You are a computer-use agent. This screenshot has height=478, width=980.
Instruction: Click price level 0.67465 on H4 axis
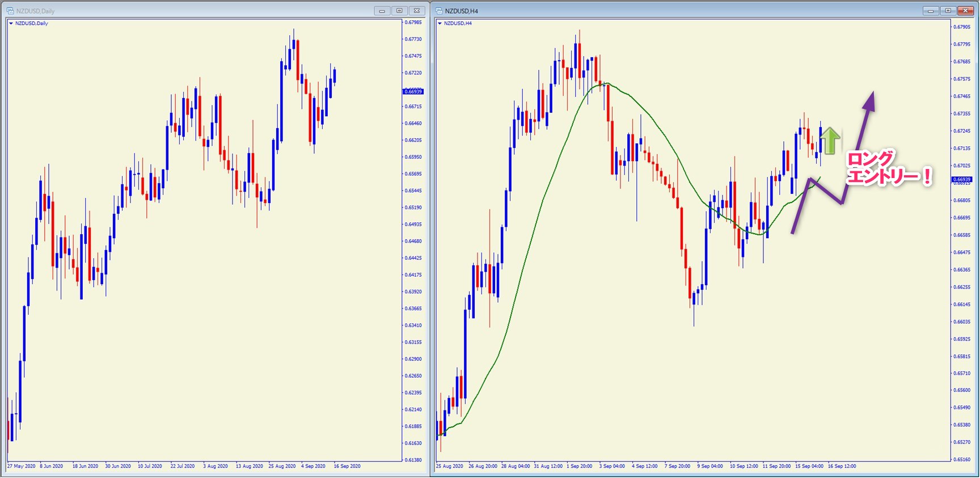(x=962, y=96)
